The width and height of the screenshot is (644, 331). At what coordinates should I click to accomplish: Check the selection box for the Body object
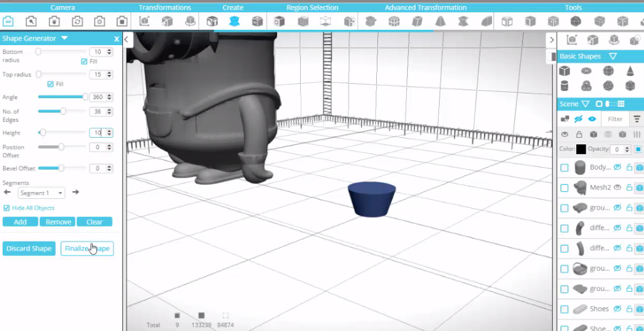[564, 167]
